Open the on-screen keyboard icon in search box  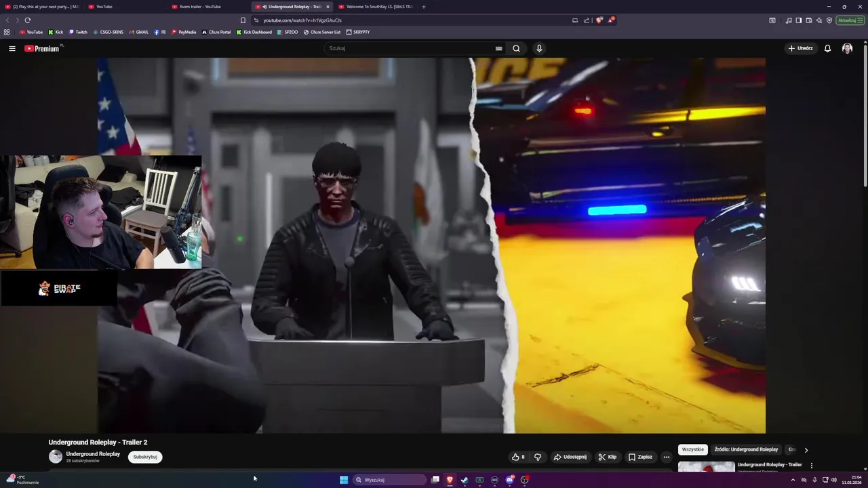pos(498,48)
